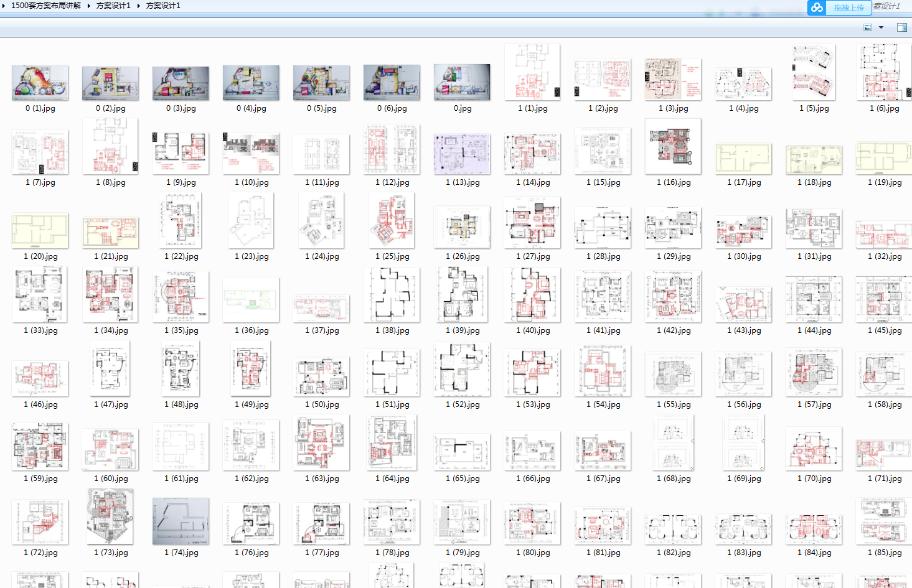This screenshot has width=912, height=588.
Task: Select the 1 (70).jpg thumbnail
Action: tap(814, 448)
